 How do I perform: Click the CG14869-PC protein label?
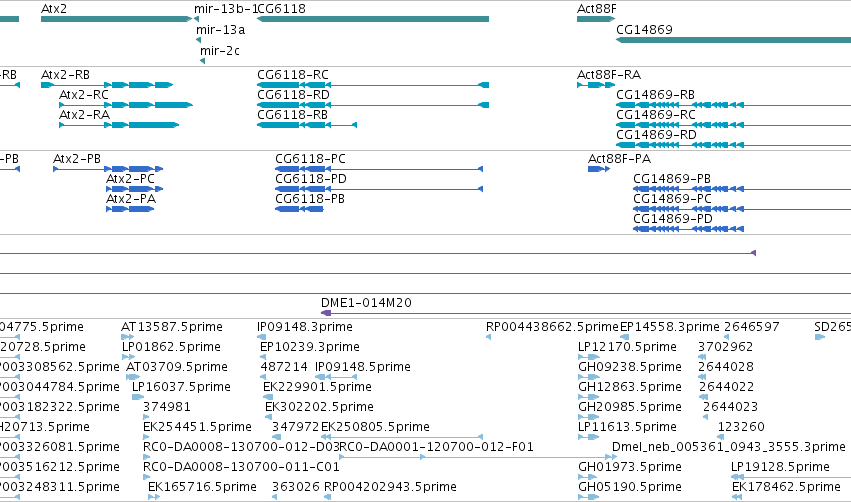(x=672, y=199)
